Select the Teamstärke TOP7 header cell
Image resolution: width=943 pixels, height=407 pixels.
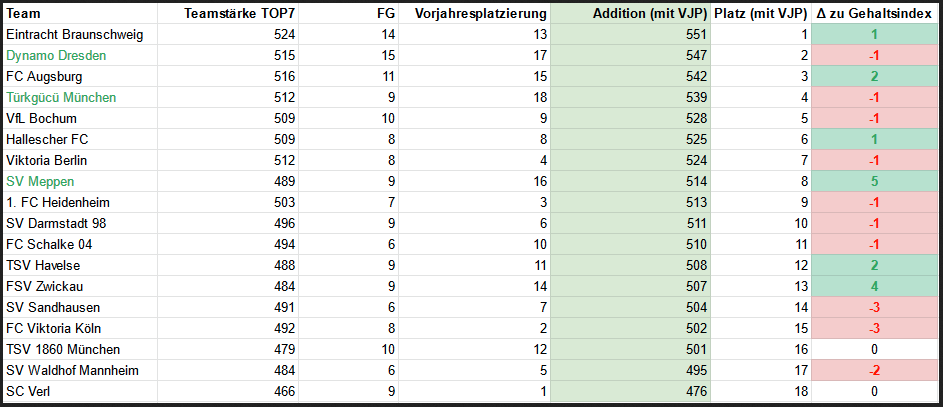click(241, 13)
